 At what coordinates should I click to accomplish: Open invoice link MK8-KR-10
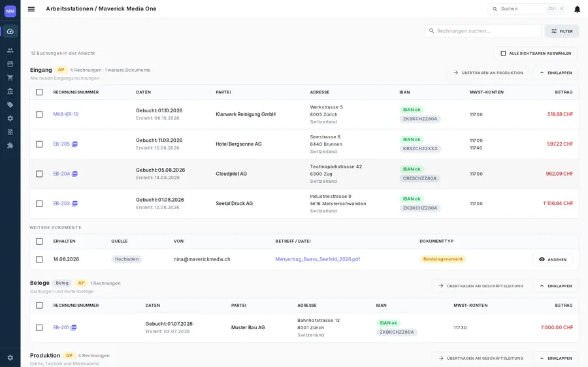[x=65, y=114]
